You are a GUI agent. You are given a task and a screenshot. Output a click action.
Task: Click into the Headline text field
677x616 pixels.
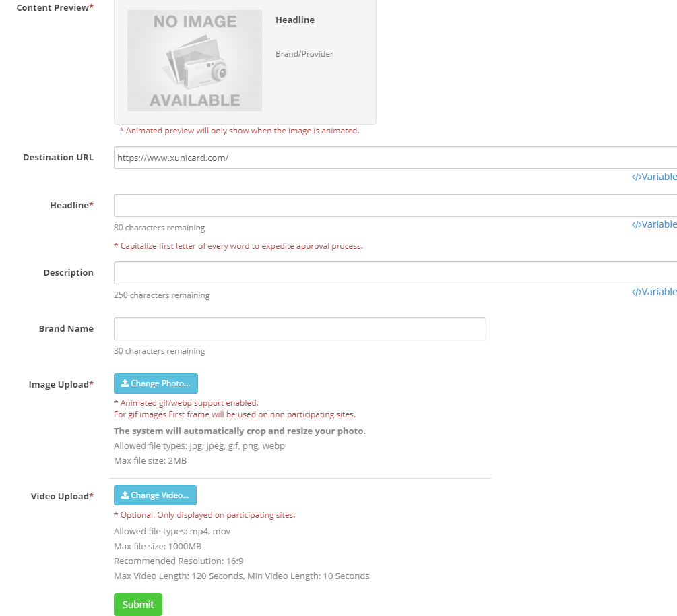pos(395,206)
